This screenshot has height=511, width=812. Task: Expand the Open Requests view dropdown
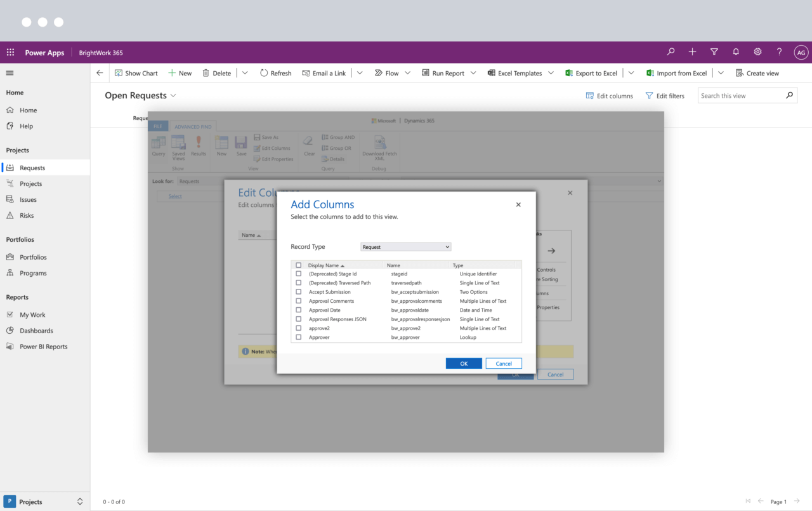172,95
